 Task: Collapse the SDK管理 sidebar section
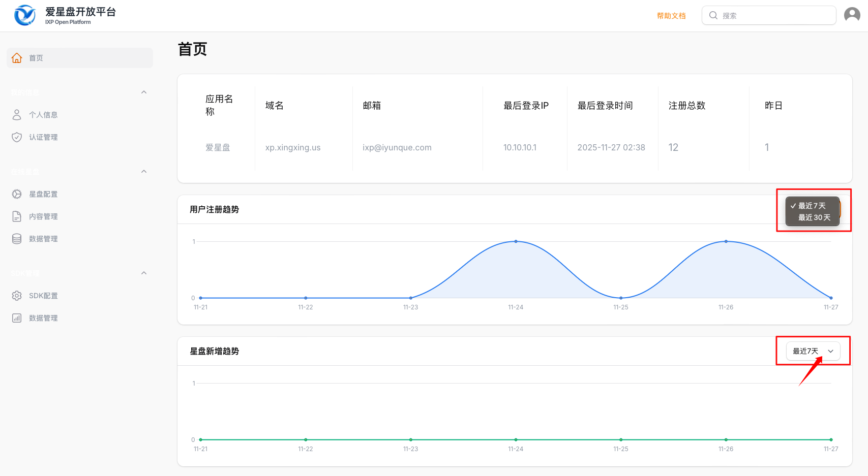(x=144, y=273)
